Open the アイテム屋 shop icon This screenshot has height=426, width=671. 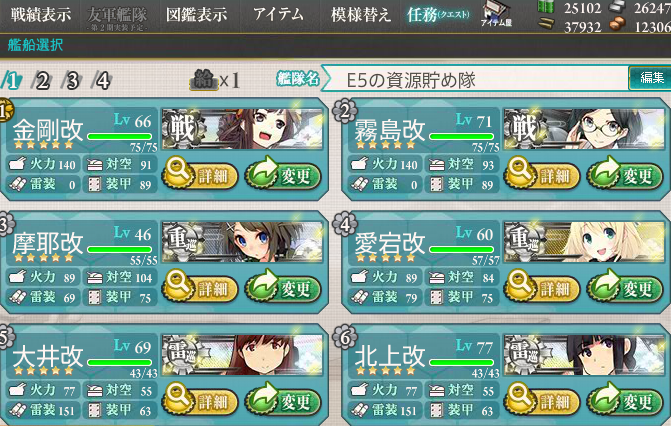tap(496, 14)
